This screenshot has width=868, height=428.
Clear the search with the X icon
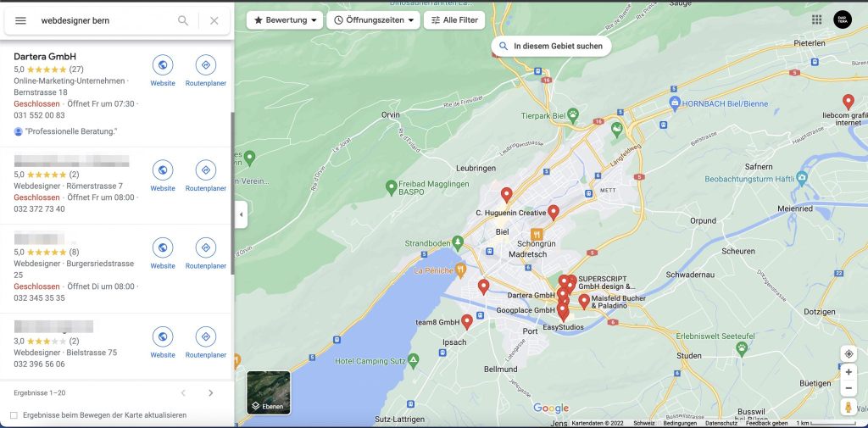pyautogui.click(x=214, y=20)
